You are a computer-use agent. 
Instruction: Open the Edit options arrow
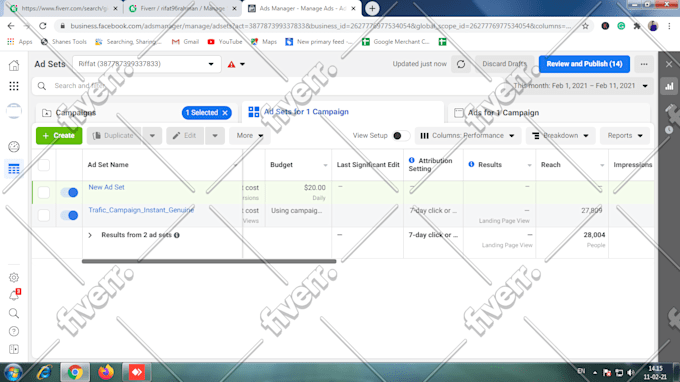215,136
